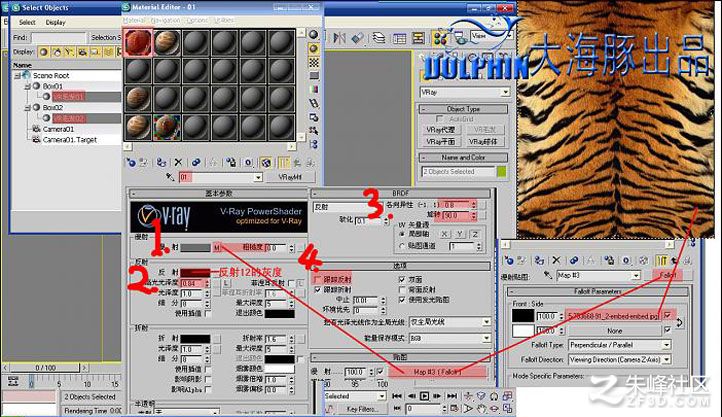Image resolution: width=722 pixels, height=417 pixels.
Task: Toggle 双面 double-sided checkbox
Action: (x=402, y=279)
